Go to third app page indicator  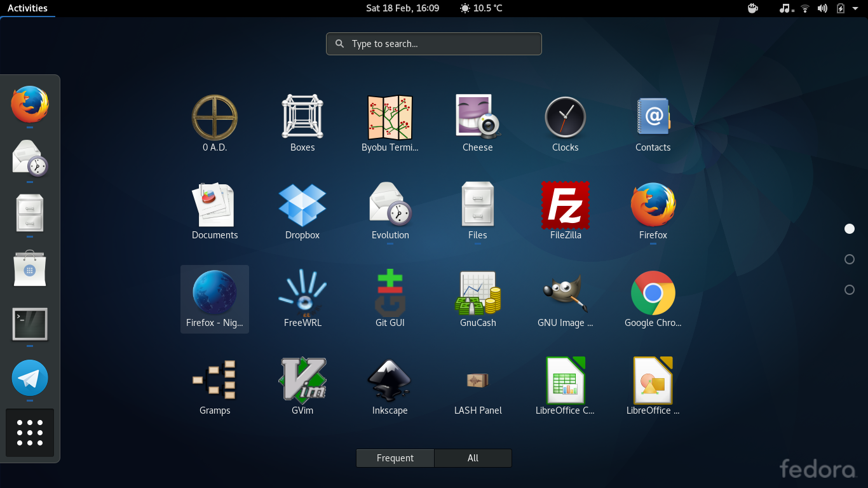tap(850, 290)
